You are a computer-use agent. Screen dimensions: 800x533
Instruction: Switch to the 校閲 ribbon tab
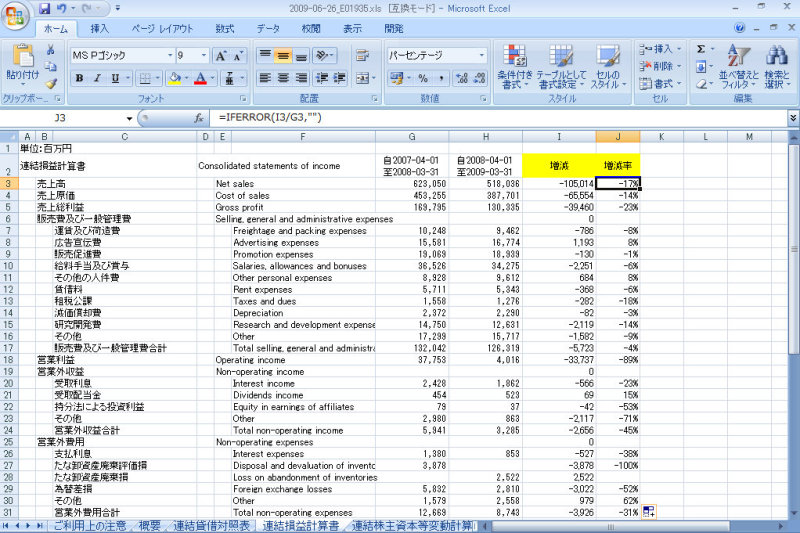[311, 29]
